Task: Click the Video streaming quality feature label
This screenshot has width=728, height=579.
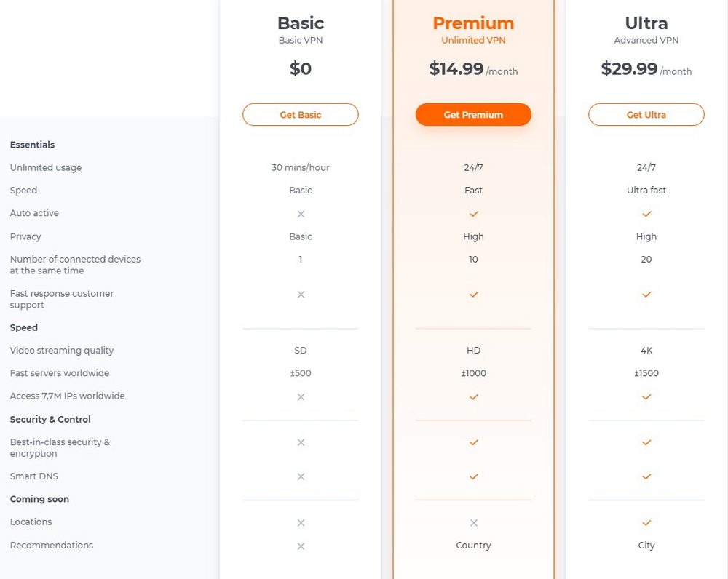Action: coord(62,351)
